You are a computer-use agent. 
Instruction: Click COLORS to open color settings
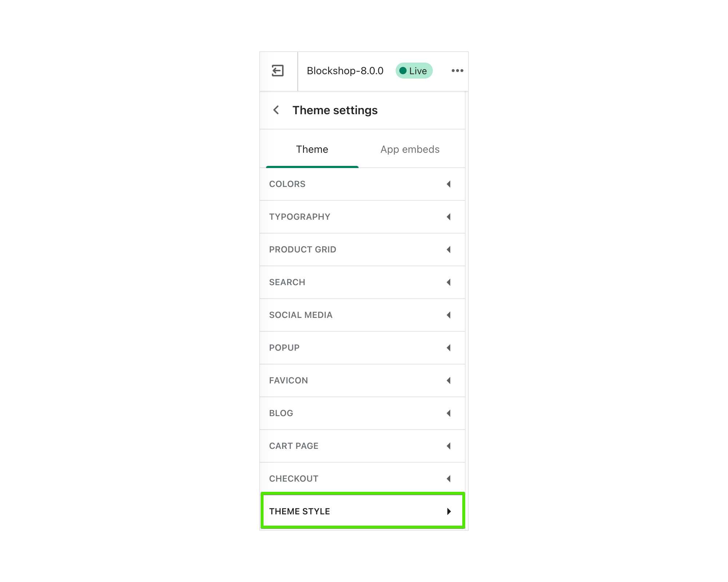tap(363, 184)
